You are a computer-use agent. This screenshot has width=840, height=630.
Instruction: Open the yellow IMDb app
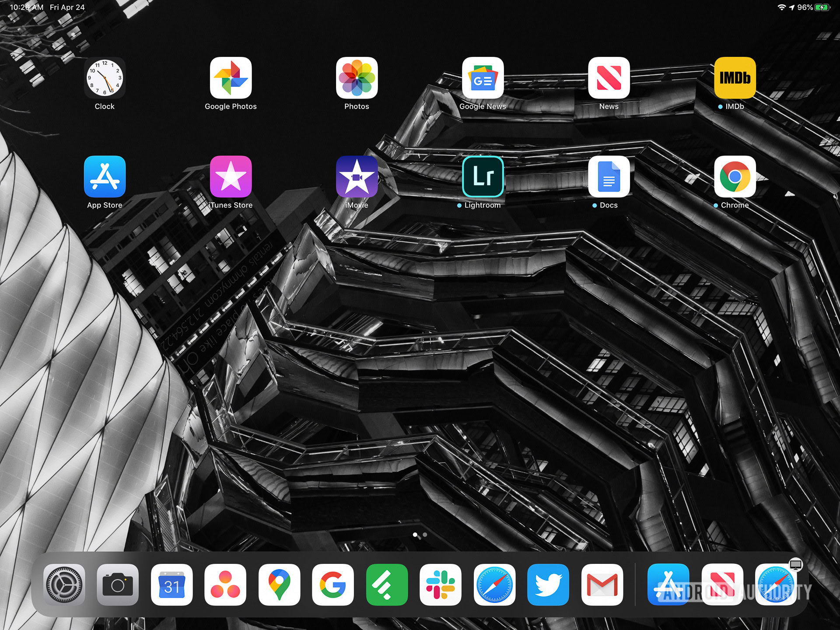point(735,78)
